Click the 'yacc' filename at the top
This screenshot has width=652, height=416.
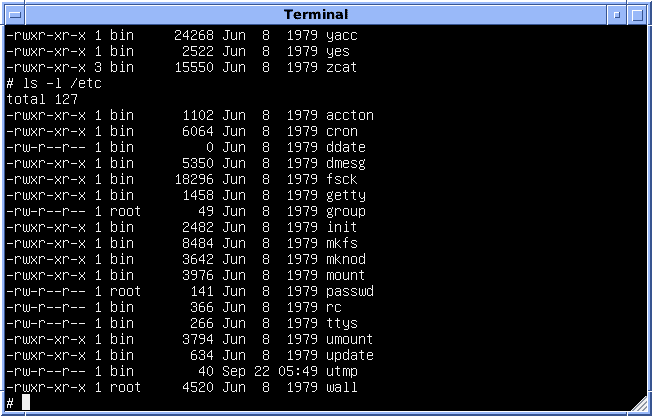coord(342,35)
